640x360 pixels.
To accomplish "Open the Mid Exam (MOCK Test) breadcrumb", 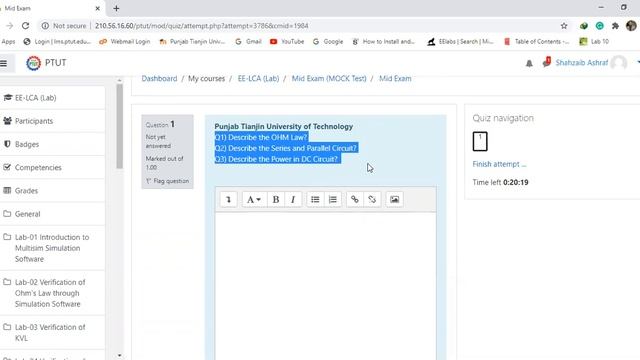I will click(329, 78).
